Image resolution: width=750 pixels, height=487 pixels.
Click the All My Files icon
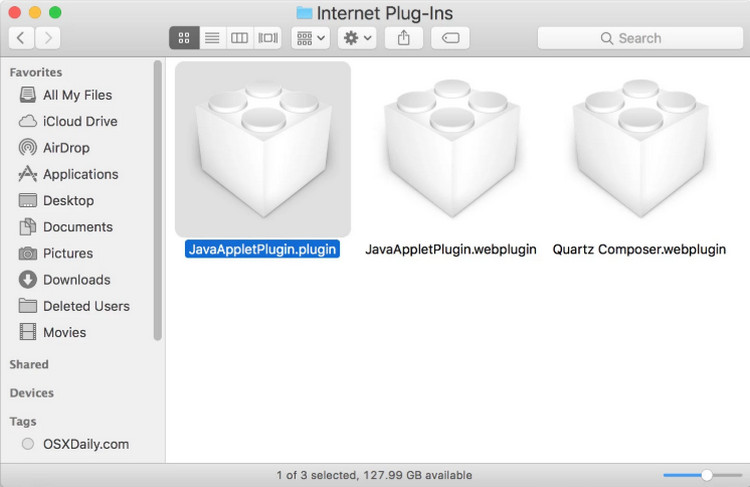click(x=28, y=95)
